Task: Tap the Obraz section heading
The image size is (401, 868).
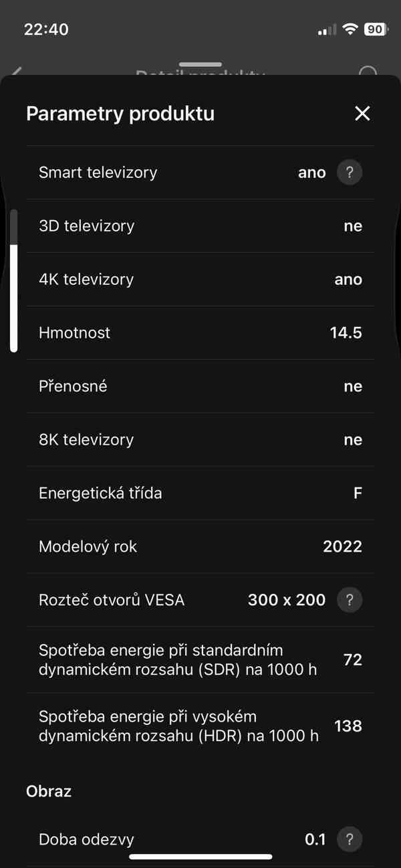Action: [49, 791]
